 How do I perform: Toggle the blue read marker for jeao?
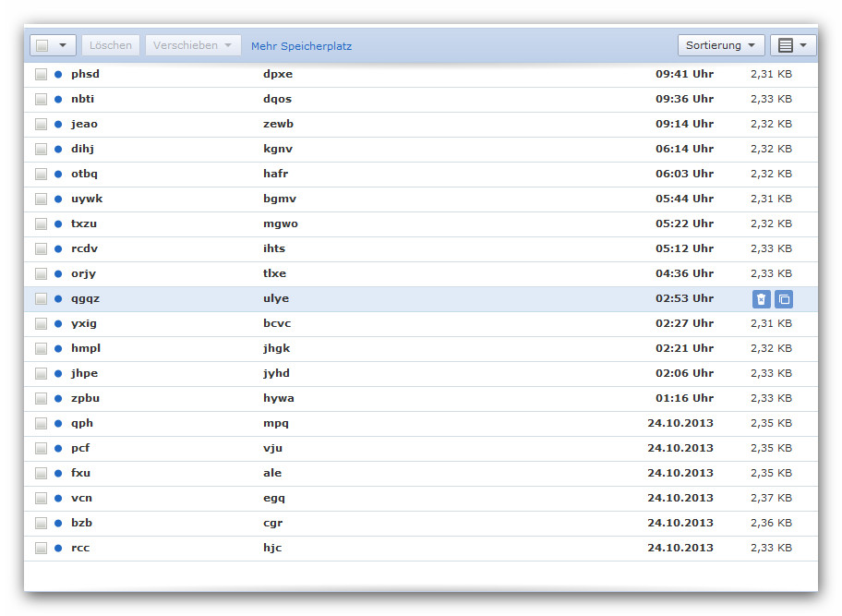tap(58, 124)
